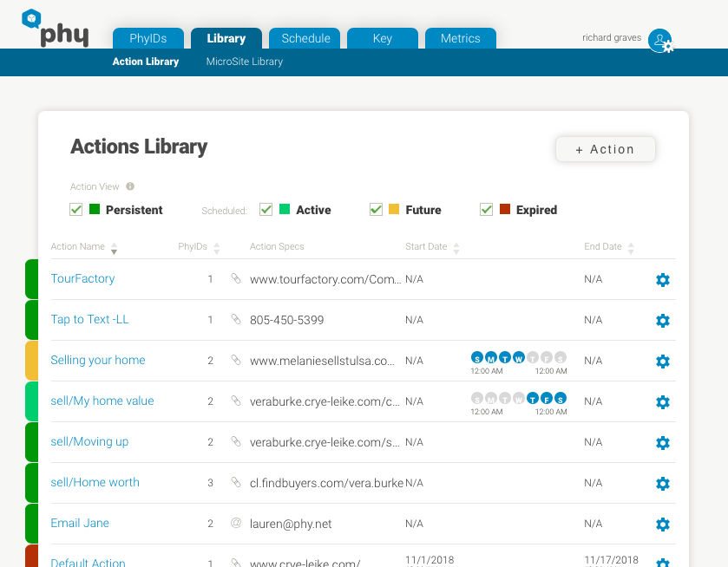728x567 pixels.
Task: Click the + Action button
Action: [x=606, y=149]
